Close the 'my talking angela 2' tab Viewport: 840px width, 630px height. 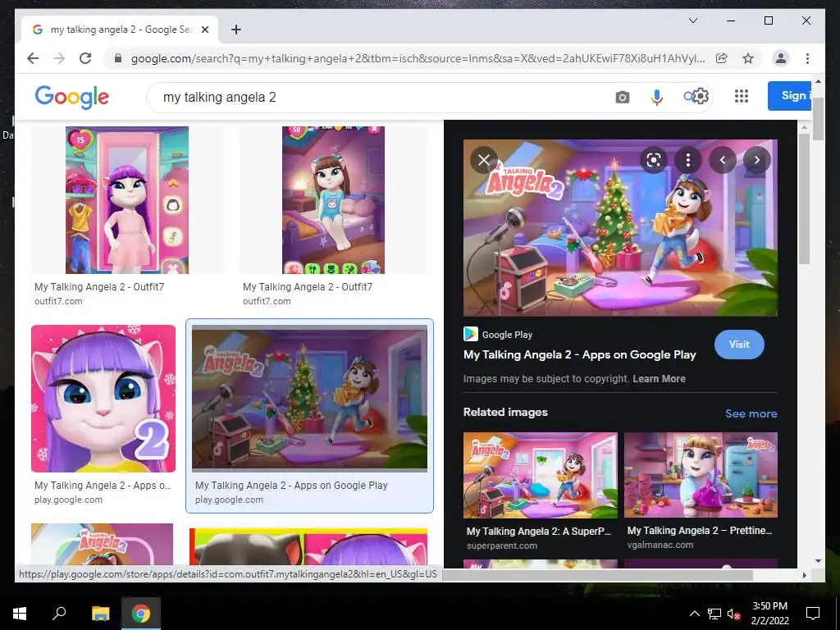click(x=204, y=30)
